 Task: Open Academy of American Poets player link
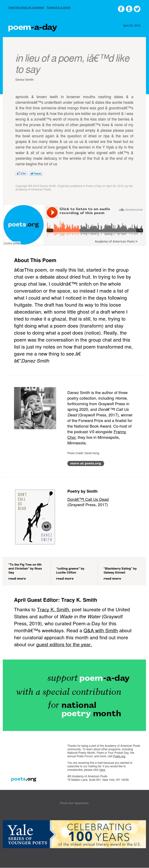click(116, 241)
